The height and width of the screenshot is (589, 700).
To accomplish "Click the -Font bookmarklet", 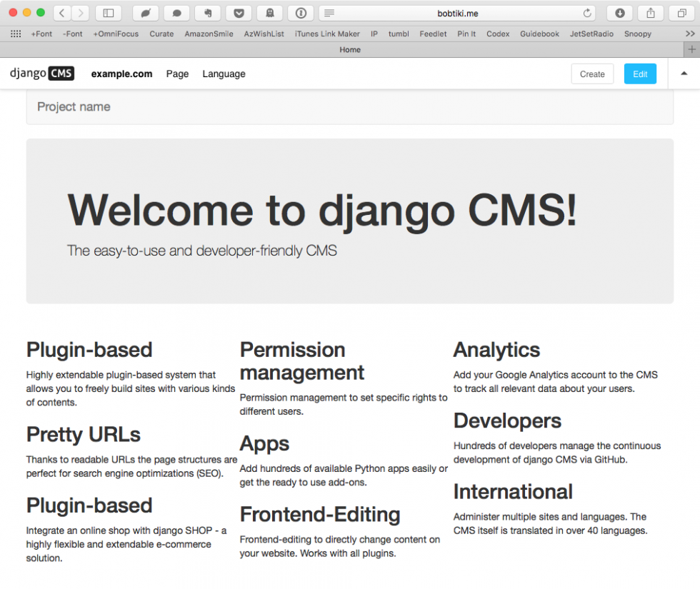I will click(73, 34).
